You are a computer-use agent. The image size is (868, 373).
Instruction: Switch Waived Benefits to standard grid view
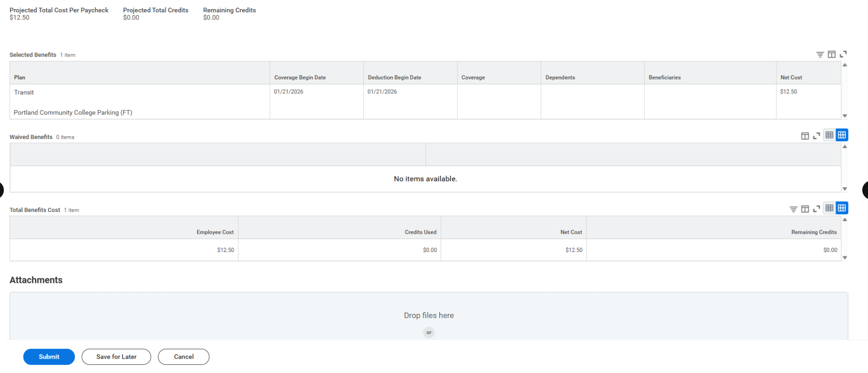[842, 135]
